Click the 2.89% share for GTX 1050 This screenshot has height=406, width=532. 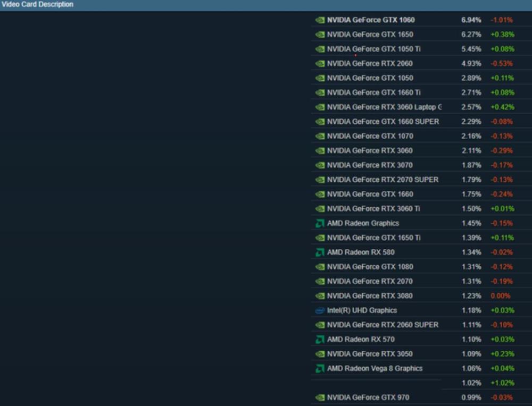[471, 78]
